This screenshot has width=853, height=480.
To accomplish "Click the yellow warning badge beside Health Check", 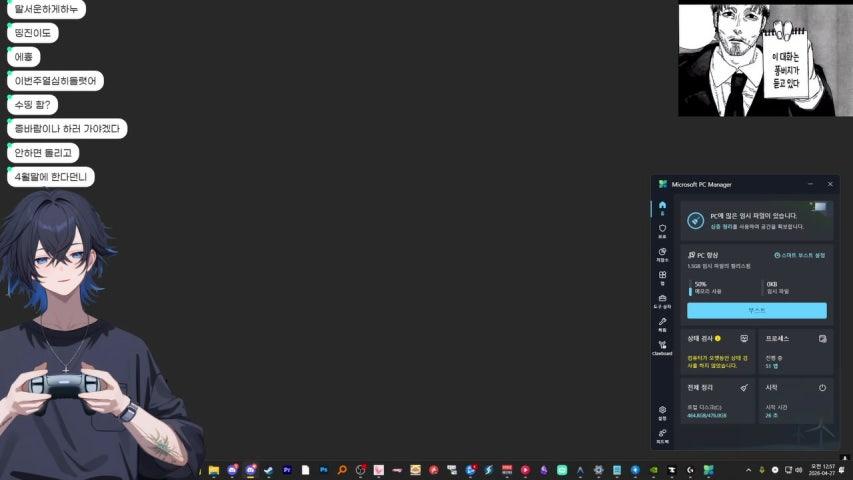I will pyautogui.click(x=718, y=339).
